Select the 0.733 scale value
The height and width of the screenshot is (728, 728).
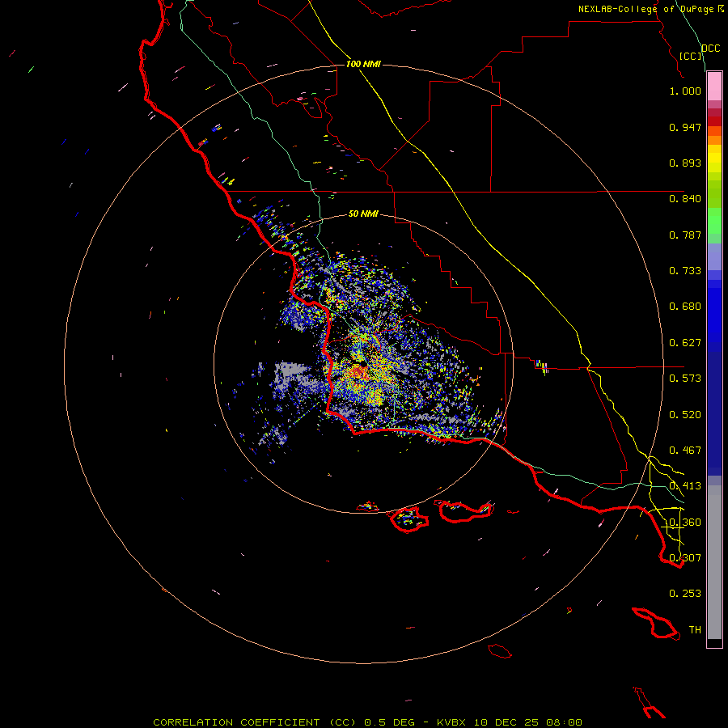685,271
